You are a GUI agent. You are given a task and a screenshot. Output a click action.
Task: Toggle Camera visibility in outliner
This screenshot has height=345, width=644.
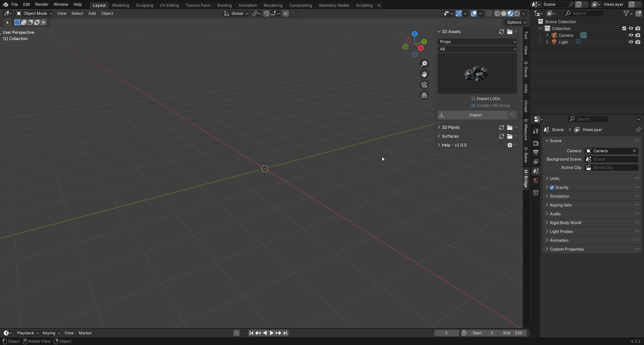[631, 35]
